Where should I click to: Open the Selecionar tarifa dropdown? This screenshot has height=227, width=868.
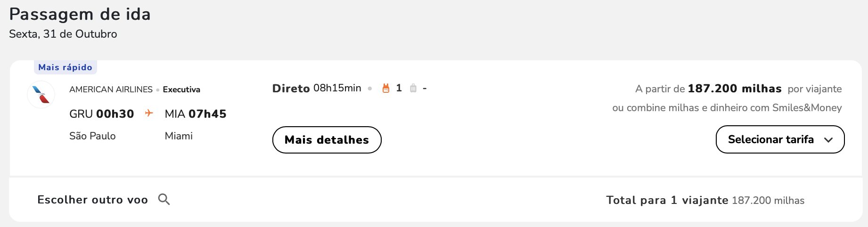click(x=780, y=139)
